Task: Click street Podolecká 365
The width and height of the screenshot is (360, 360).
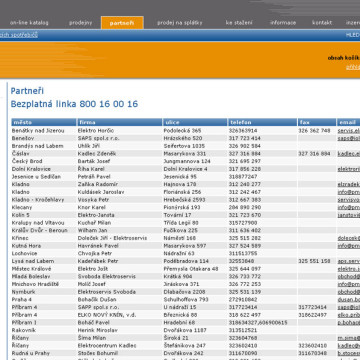Action: pyautogui.click(x=182, y=131)
